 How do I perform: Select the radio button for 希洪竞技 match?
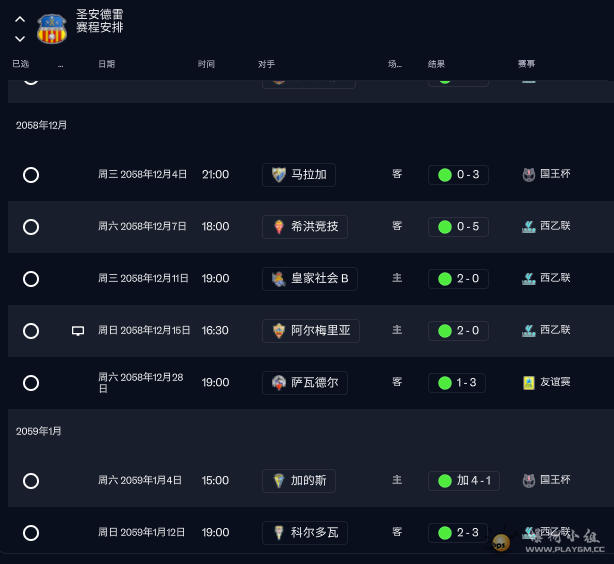(31, 227)
